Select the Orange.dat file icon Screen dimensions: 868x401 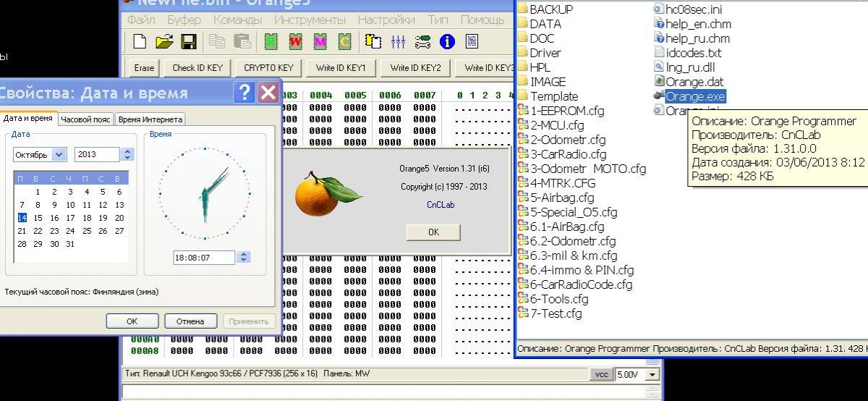659,82
